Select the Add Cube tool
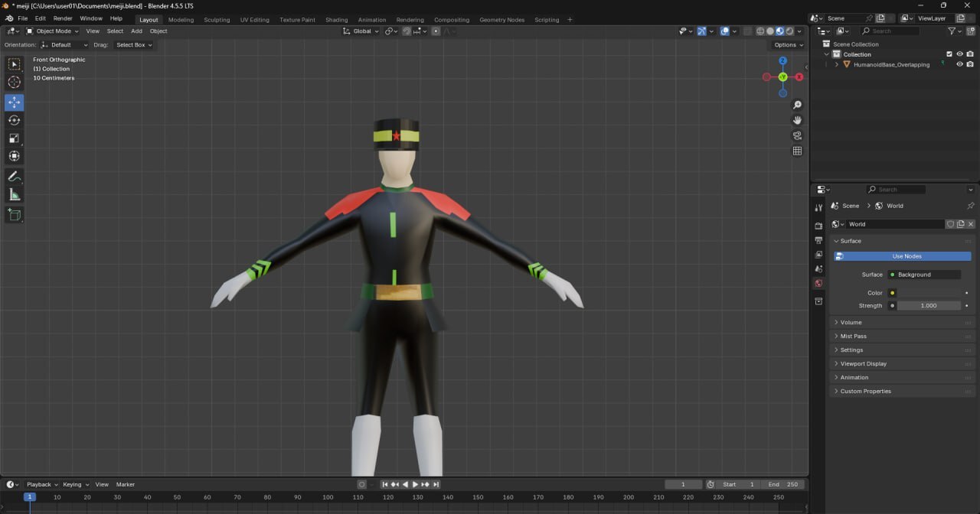The width and height of the screenshot is (980, 514). (x=15, y=215)
